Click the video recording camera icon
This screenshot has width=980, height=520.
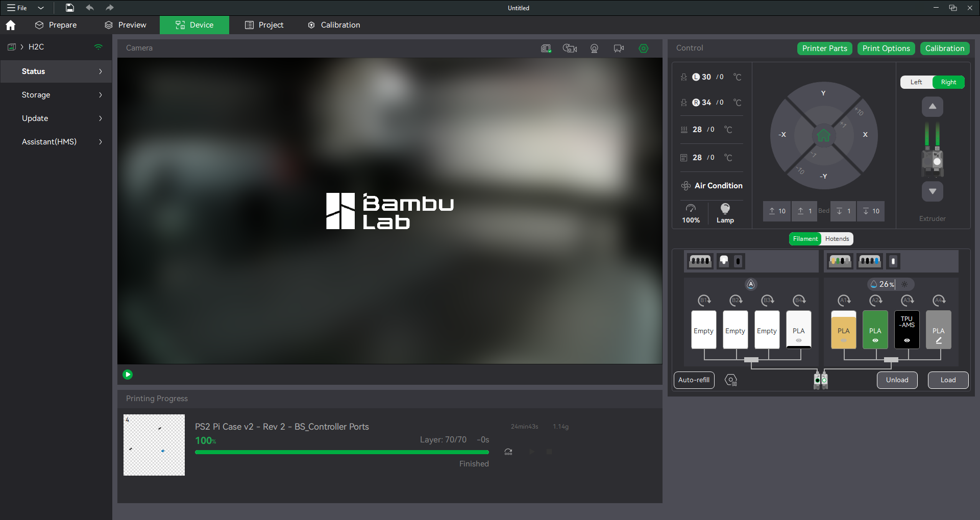click(619, 48)
